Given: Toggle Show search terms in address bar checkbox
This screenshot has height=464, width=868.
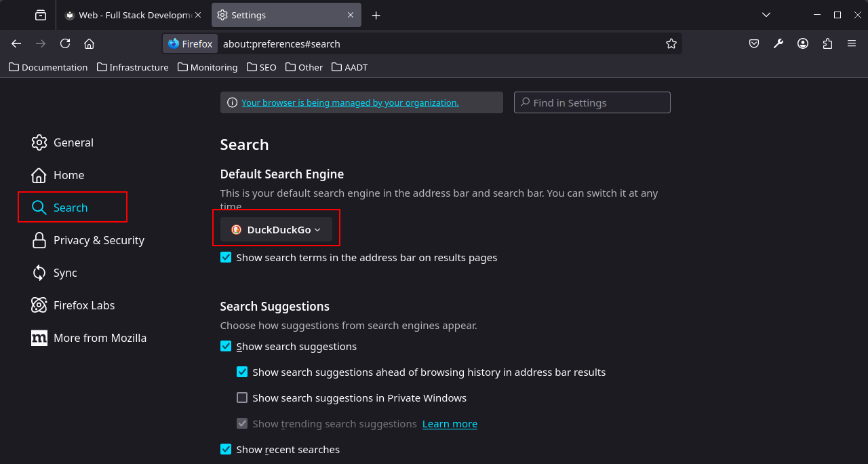Looking at the screenshot, I should click(226, 258).
